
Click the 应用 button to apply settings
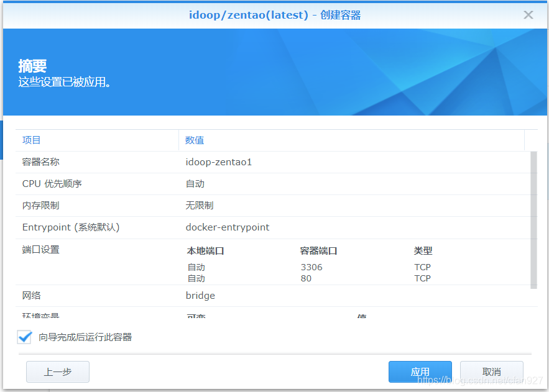click(x=420, y=371)
